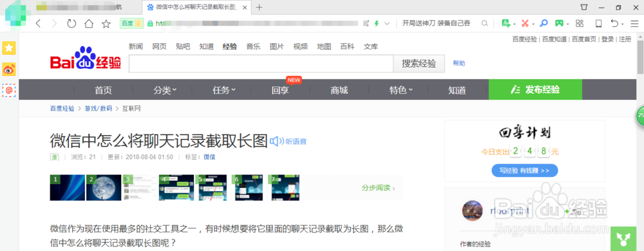Viewport: 644px width, 251px height.
Task: Open the Weibo sidebar icon
Action: coord(9,69)
